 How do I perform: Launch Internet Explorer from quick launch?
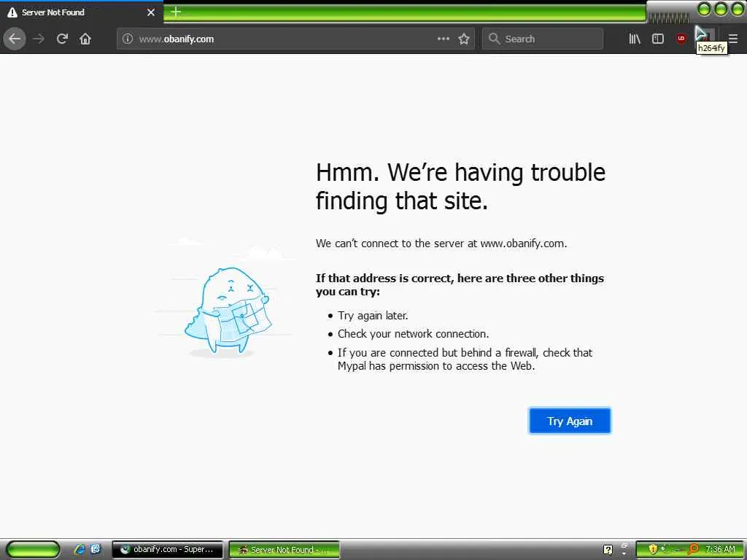(80, 549)
